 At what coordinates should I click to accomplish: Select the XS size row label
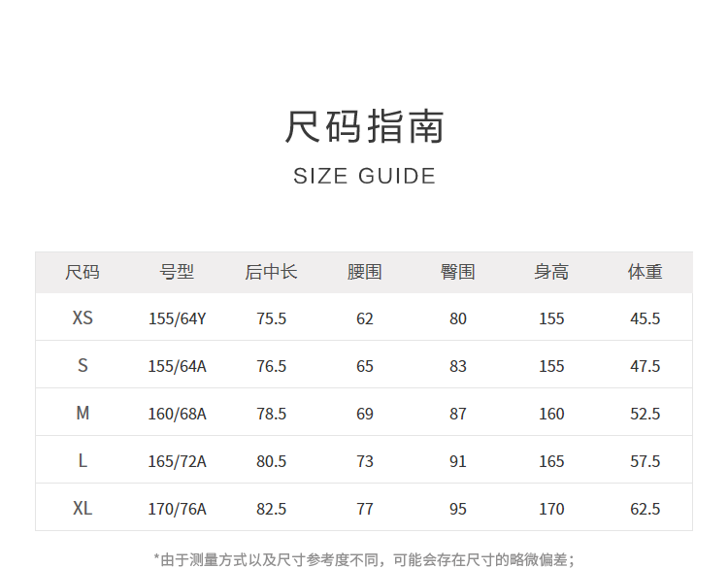pyautogui.click(x=83, y=318)
